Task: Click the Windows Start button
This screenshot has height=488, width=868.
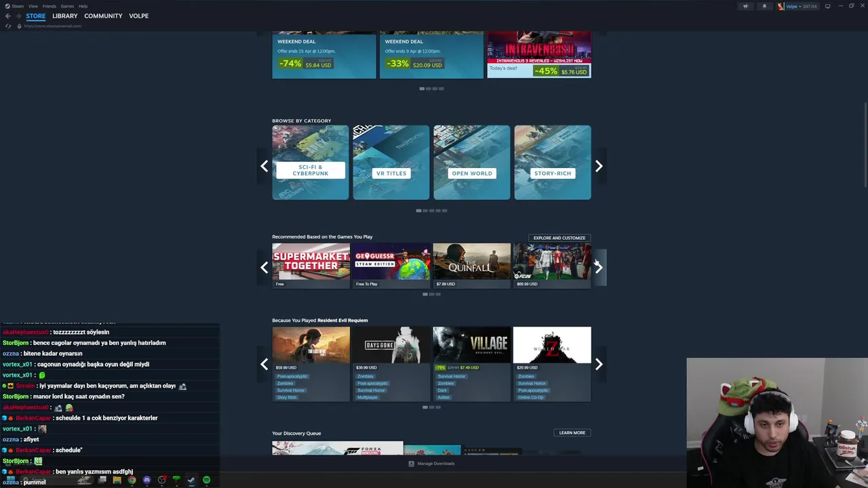Action: coord(10,480)
